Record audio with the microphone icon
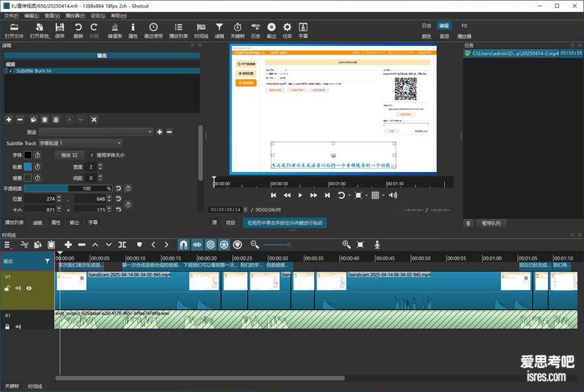The image size is (584, 392). pyautogui.click(x=377, y=245)
